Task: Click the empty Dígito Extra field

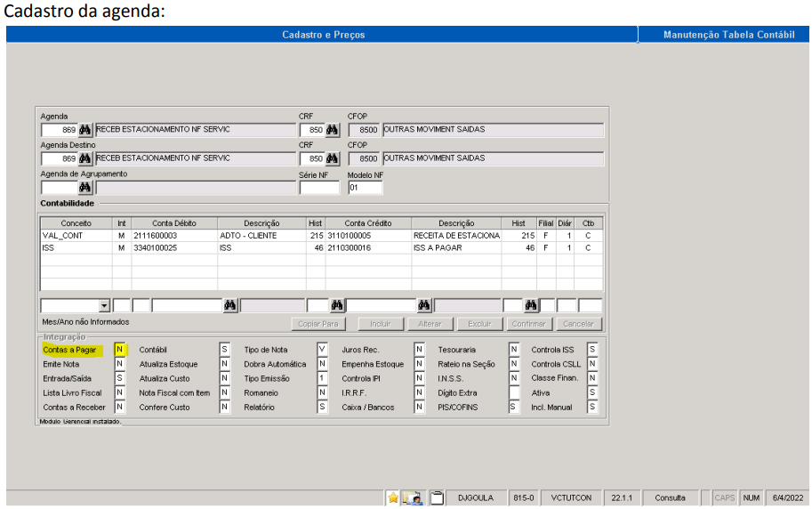Action: click(514, 392)
